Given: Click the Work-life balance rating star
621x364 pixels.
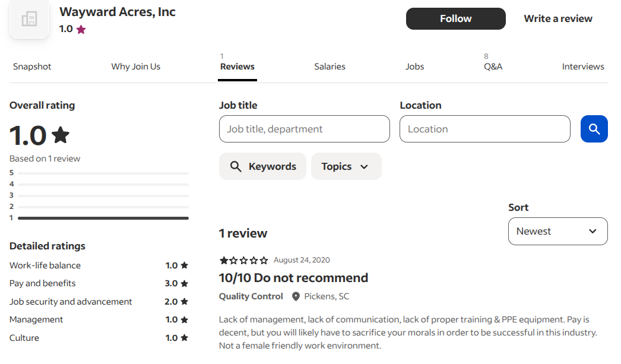Looking at the screenshot, I should [185, 265].
